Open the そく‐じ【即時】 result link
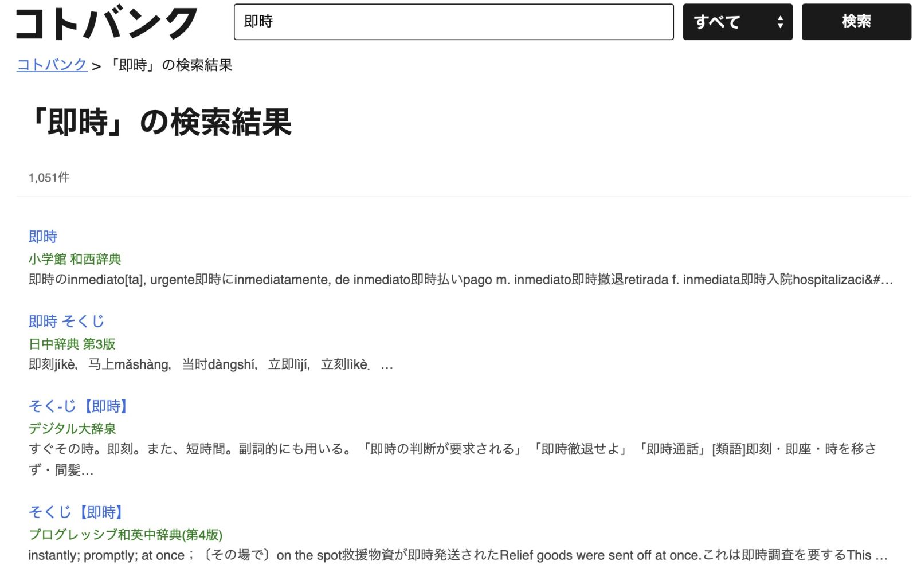The width and height of the screenshot is (917, 588). [79, 406]
